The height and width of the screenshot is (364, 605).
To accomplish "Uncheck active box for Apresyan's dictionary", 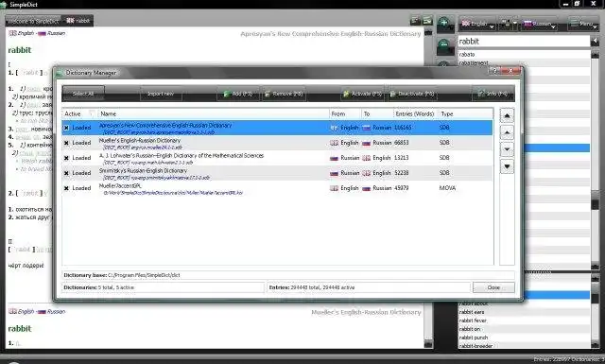I will 66,128.
